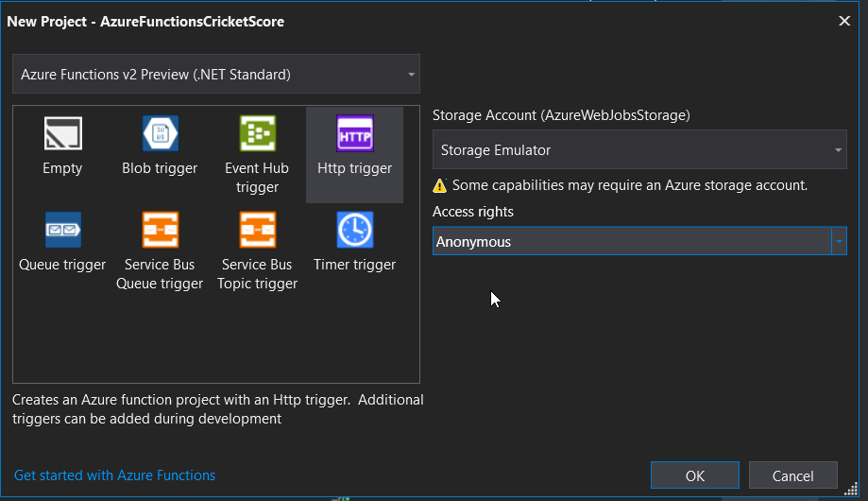Choose the Queue trigger icon
The image size is (868, 501).
62,230
